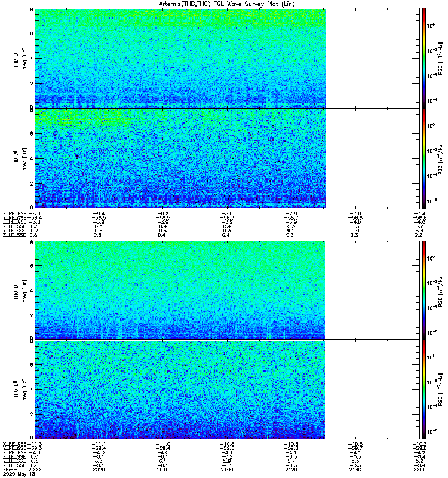Image resolution: width=448 pixels, height=478 pixels.
Task: Click the PSD [nT²/Hz] label of the bottom color bar
Action: 440,390
